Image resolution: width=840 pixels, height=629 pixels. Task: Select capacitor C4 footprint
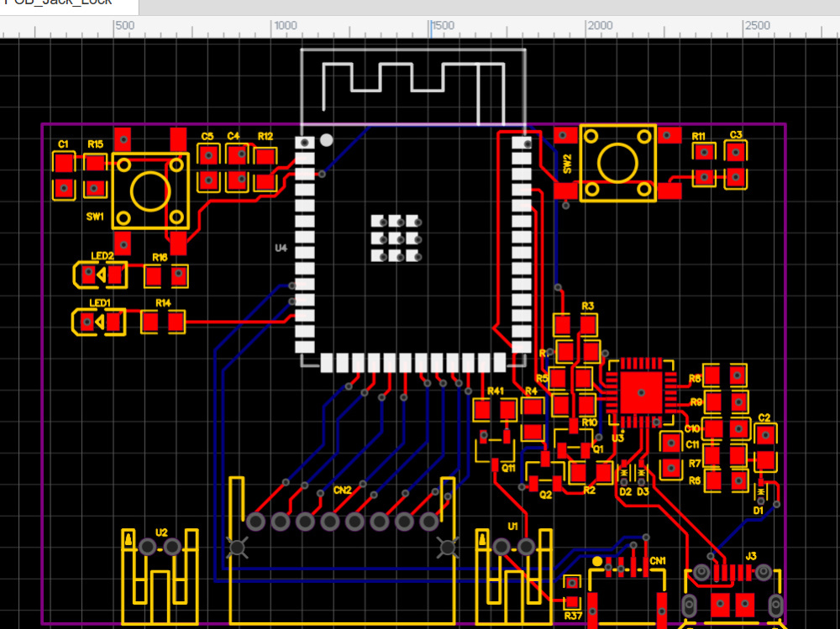click(237, 168)
